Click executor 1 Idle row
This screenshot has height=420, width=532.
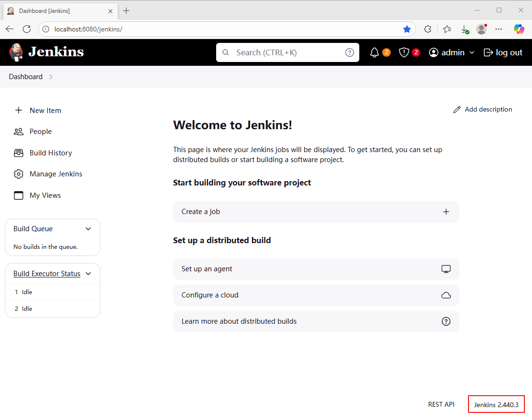(x=53, y=292)
